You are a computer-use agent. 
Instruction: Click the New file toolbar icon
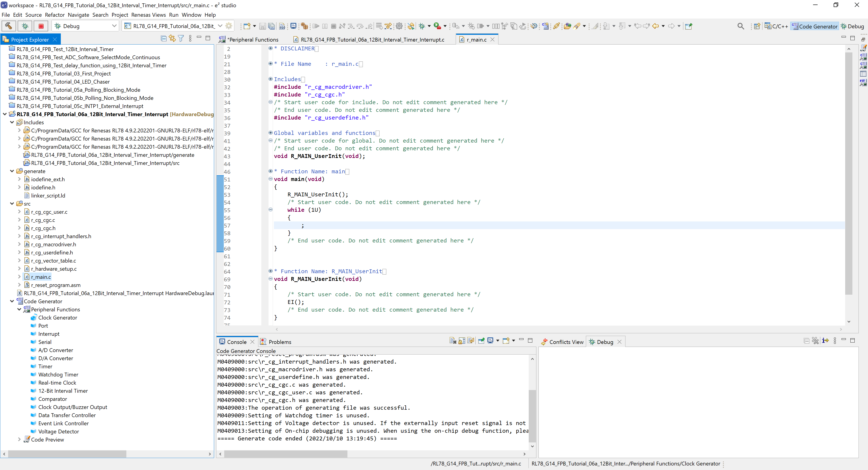click(247, 26)
